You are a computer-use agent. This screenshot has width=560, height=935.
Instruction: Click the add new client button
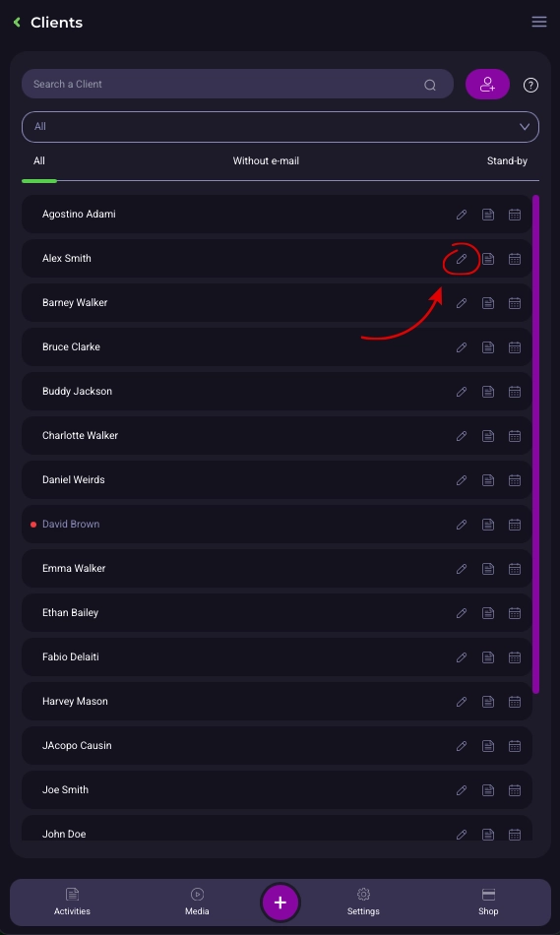487,84
